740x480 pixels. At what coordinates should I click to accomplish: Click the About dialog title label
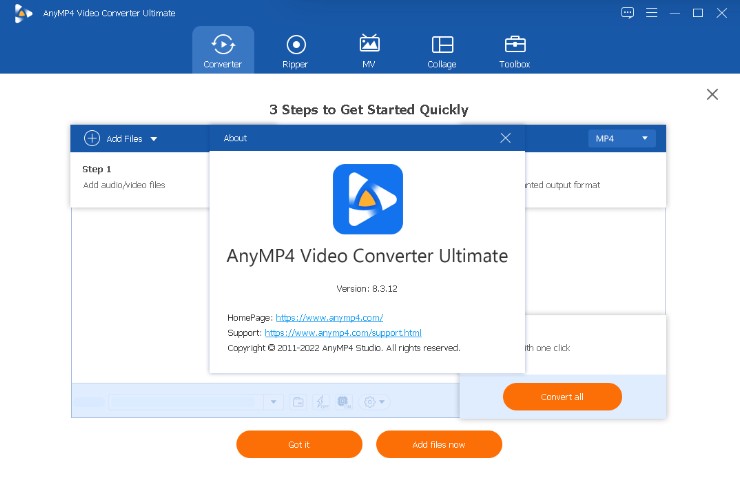pos(235,138)
